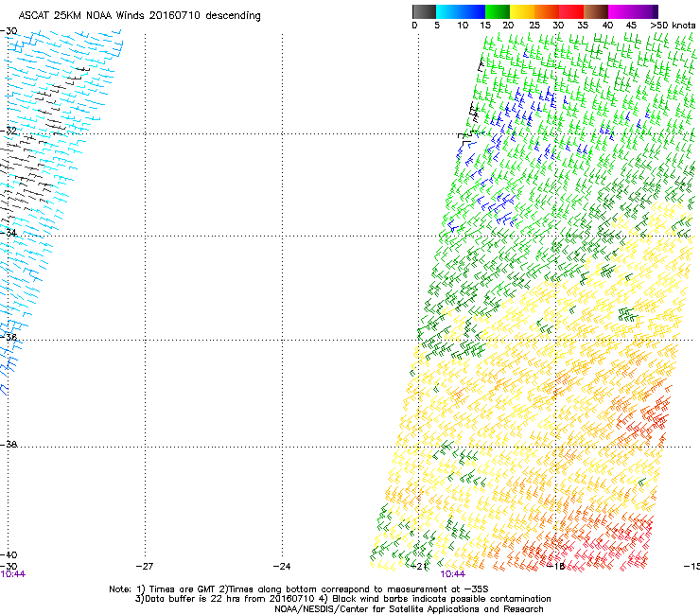
Task: Pick the orange 25-30 knots color bar segment
Action: pos(547,11)
